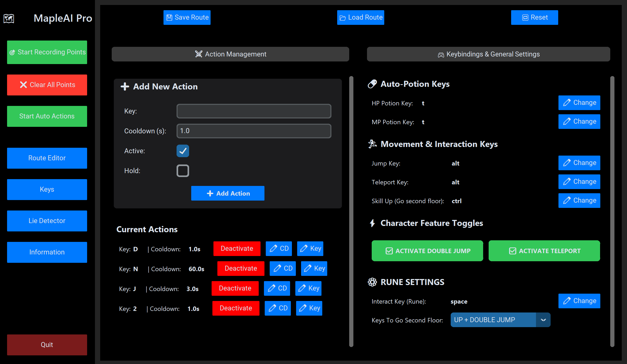Enable the Hold checkbox

tap(183, 171)
